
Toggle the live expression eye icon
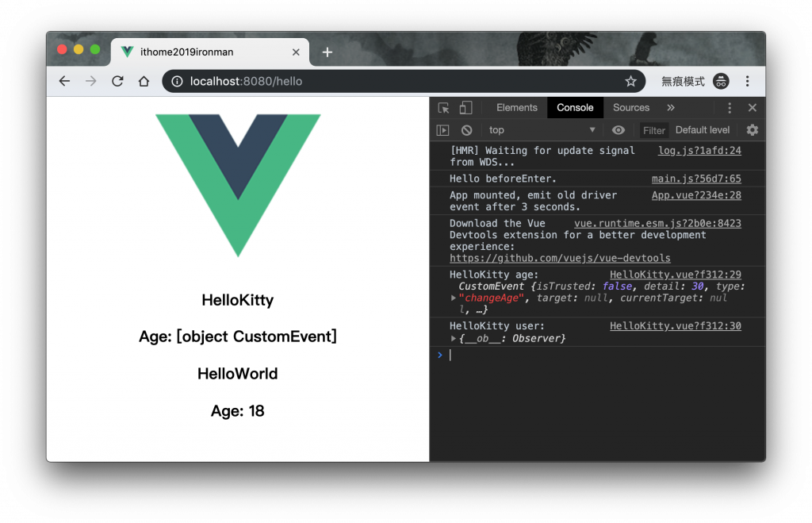[x=619, y=130]
